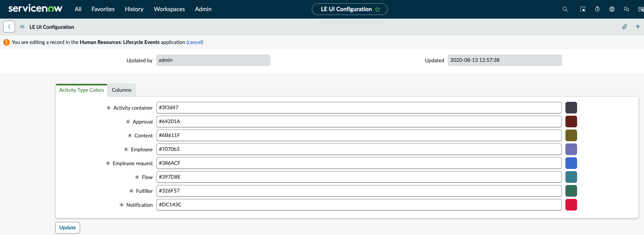Click the cancel link in the banner
The image size is (644, 235).
click(195, 42)
